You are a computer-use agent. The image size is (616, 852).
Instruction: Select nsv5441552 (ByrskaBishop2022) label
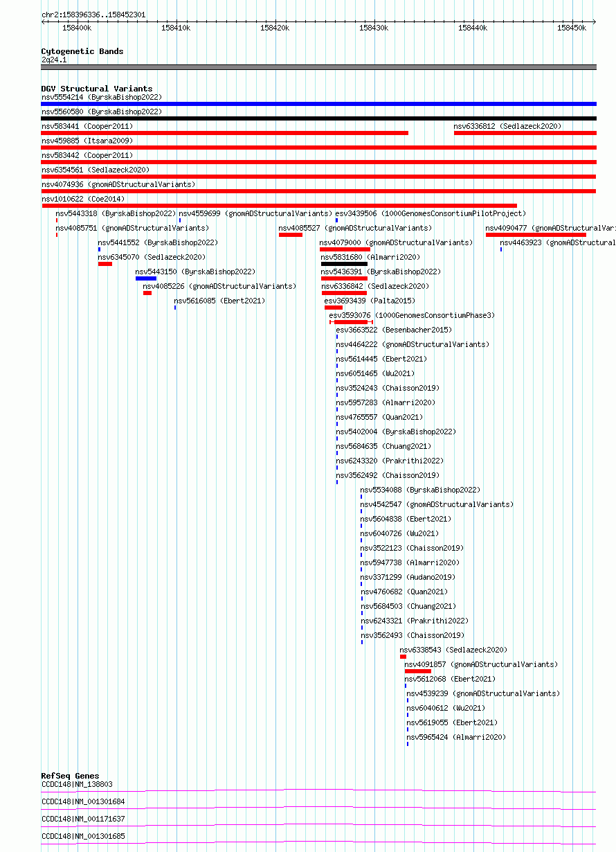[x=158, y=243]
